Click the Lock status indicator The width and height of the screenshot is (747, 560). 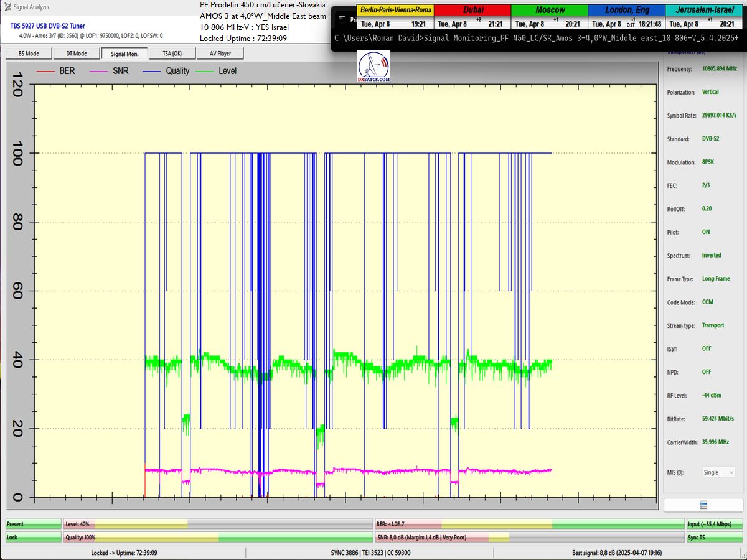(34, 537)
